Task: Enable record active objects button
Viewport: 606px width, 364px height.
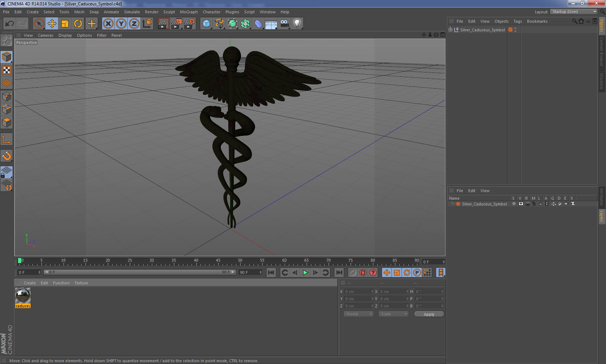Action: [353, 272]
